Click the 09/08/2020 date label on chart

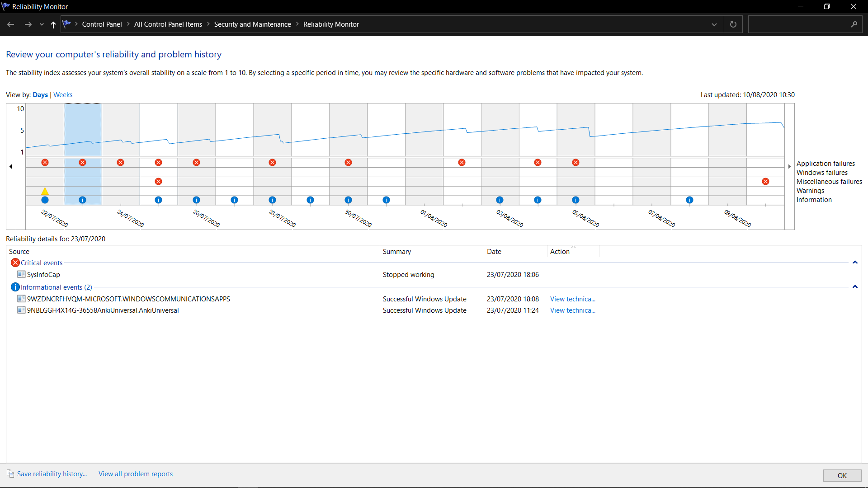737,218
